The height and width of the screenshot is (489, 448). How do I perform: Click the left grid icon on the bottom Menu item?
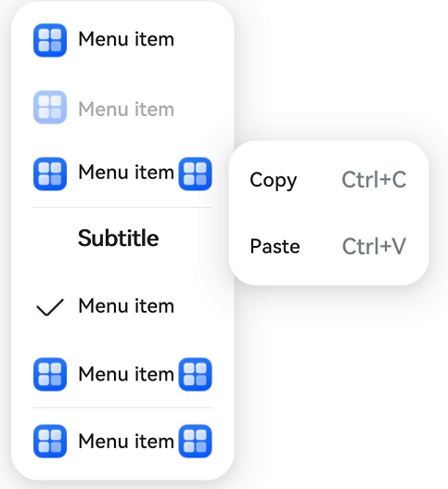pyautogui.click(x=50, y=441)
